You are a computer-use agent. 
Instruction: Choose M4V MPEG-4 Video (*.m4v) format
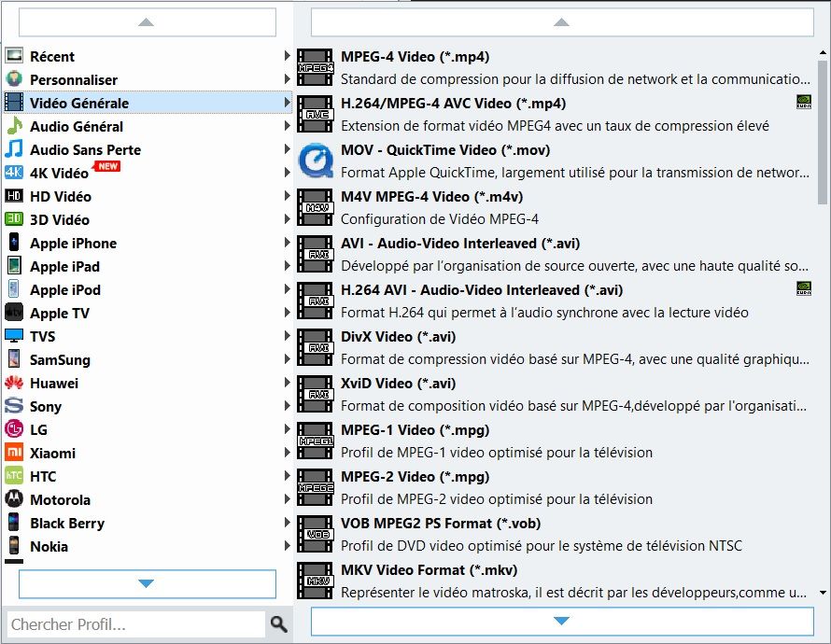[555, 207]
